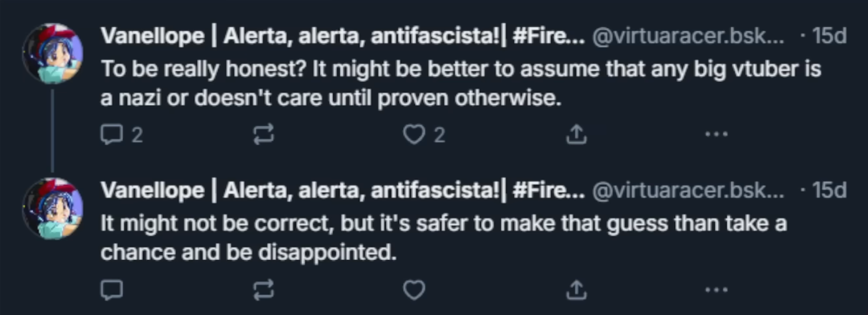Screen dimensions: 868x315
Task: Click @virtuaracer handle on first post
Action: tap(688, 36)
